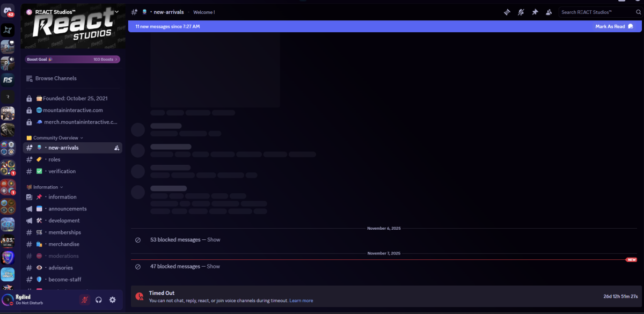This screenshot has width=644, height=314.
Task: Click the notification settings bell icon
Action: 521,12
